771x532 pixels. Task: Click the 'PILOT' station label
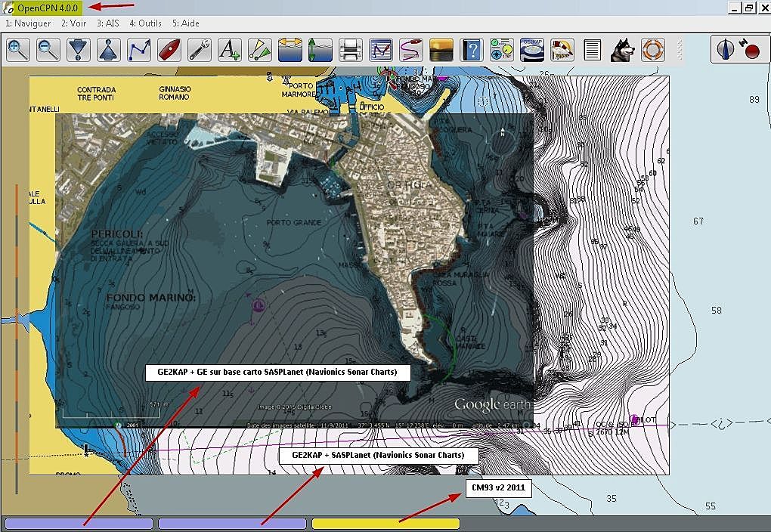click(646, 419)
